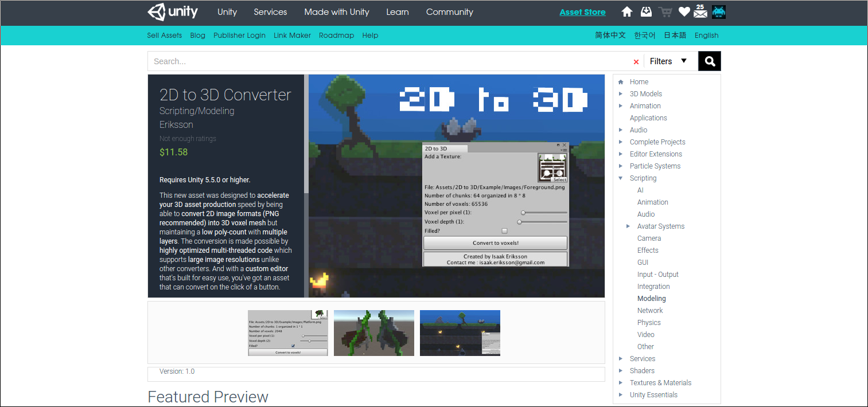The width and height of the screenshot is (868, 407).
Task: Enable the Filled? checkbox in the preview
Action: tap(503, 230)
